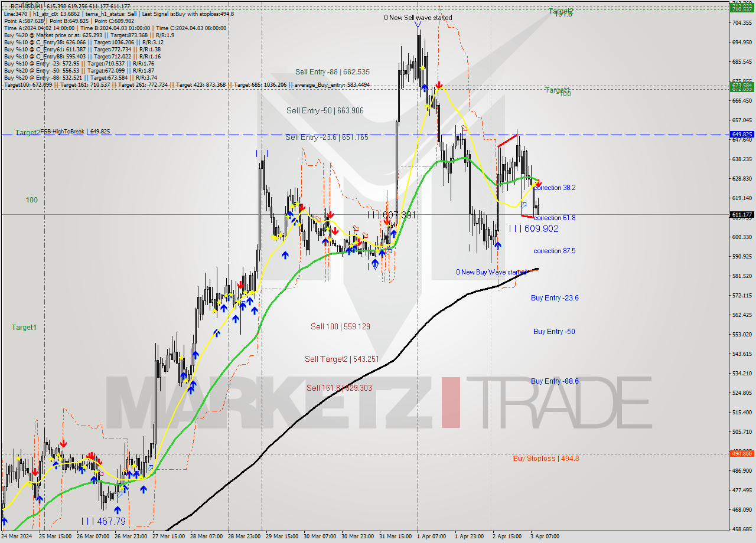The image size is (756, 543).
Task: Click the '| | | 607.391' wave label
Action: click(x=392, y=215)
